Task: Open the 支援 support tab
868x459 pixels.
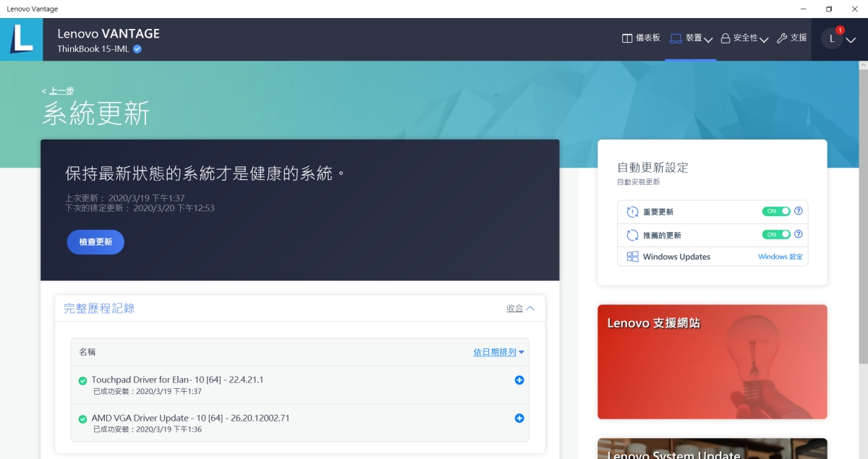Action: [x=791, y=38]
